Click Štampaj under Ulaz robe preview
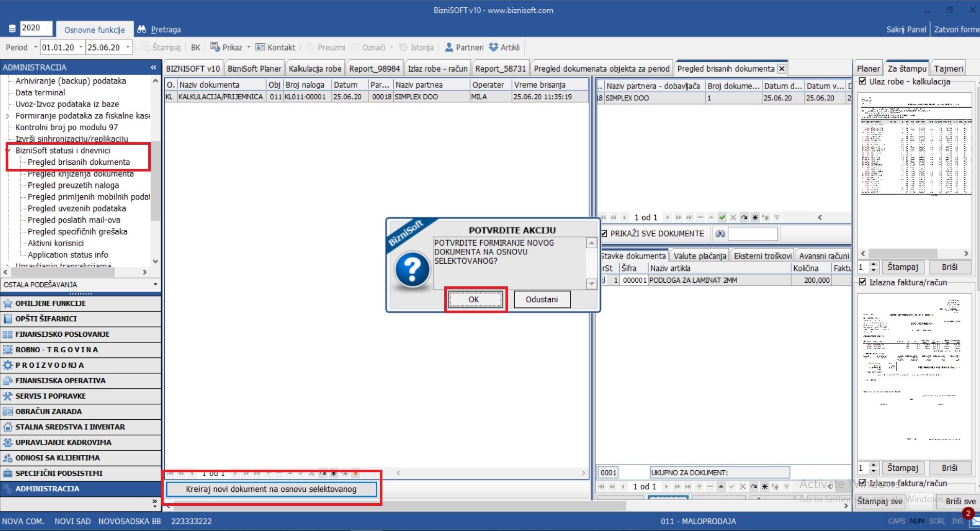Viewport: 980px width, 531px height. [x=902, y=267]
